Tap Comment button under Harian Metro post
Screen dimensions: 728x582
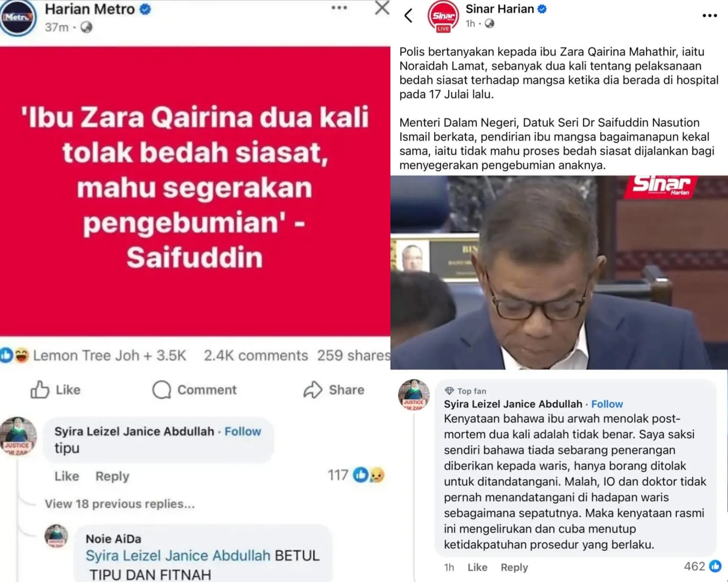pyautogui.click(x=195, y=390)
